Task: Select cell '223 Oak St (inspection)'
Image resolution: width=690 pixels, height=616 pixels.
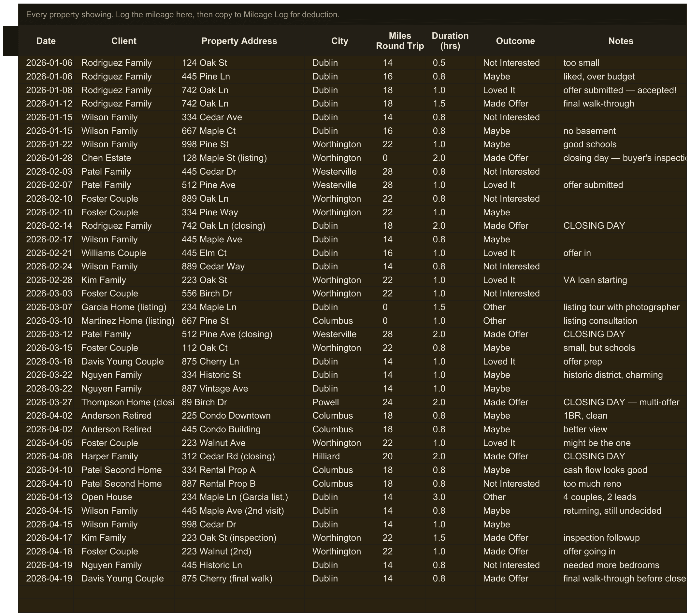Action: tap(239, 538)
